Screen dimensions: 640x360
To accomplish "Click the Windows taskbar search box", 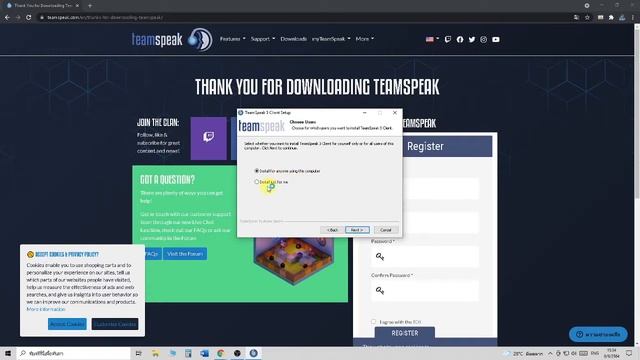I will 73,353.
